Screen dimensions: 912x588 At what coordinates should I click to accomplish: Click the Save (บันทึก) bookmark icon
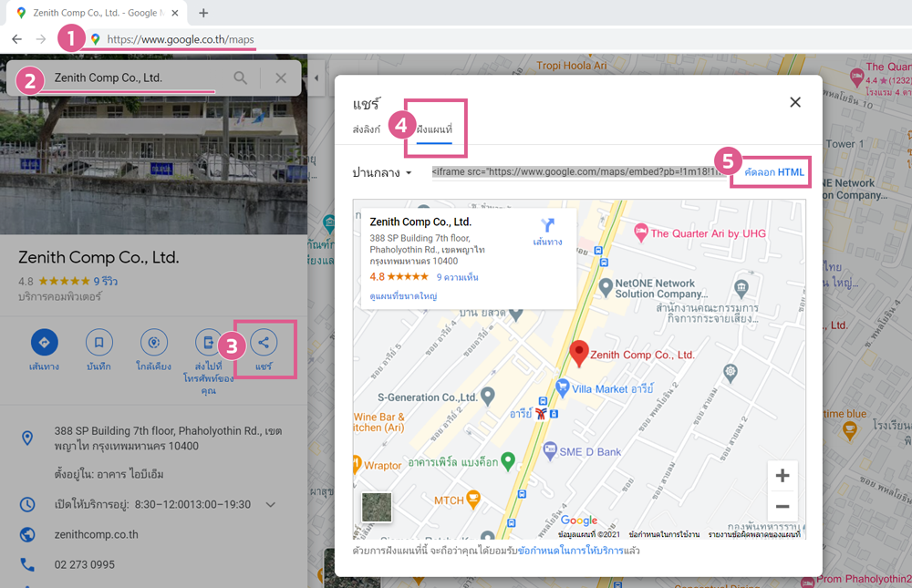(x=99, y=343)
